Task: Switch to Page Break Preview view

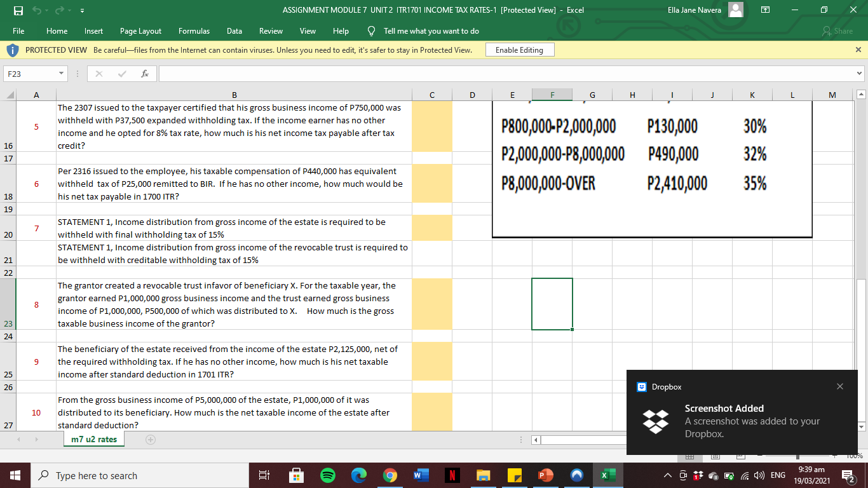Action: click(740, 456)
